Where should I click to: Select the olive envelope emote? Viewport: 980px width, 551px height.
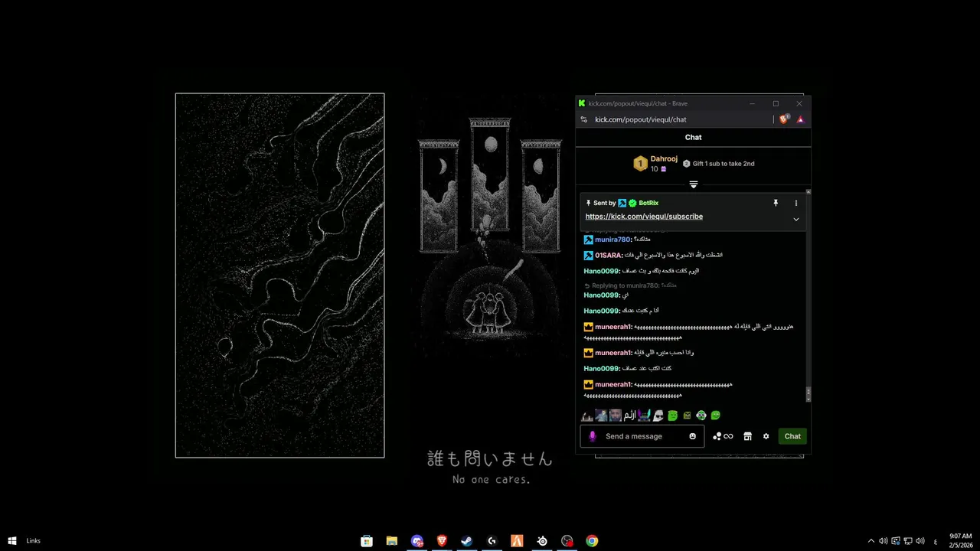(x=687, y=416)
